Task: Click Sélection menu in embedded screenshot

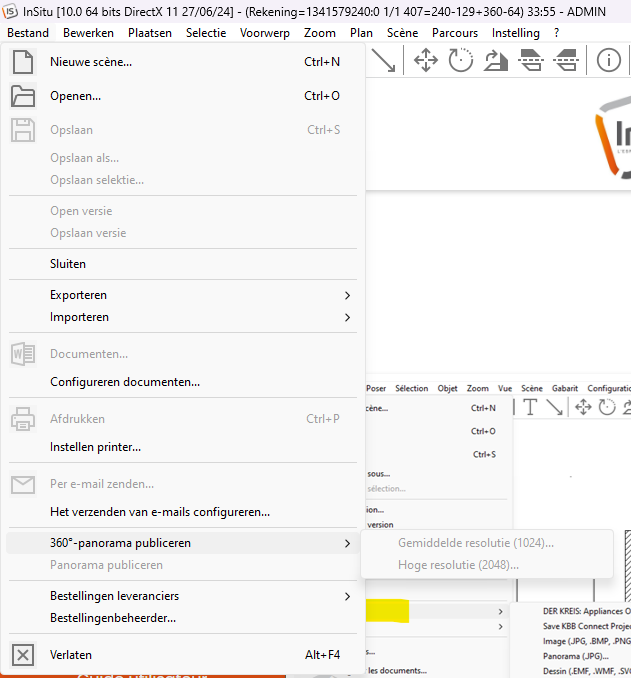Action: pos(411,388)
